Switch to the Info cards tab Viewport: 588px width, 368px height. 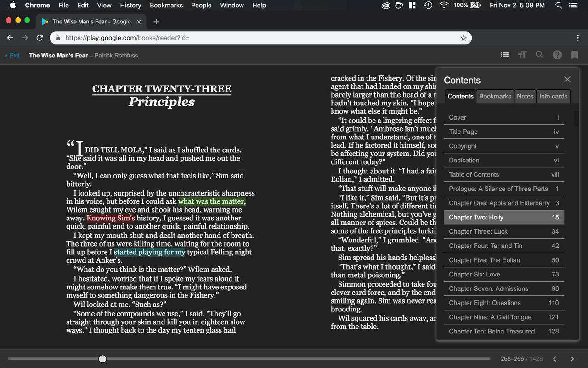553,96
